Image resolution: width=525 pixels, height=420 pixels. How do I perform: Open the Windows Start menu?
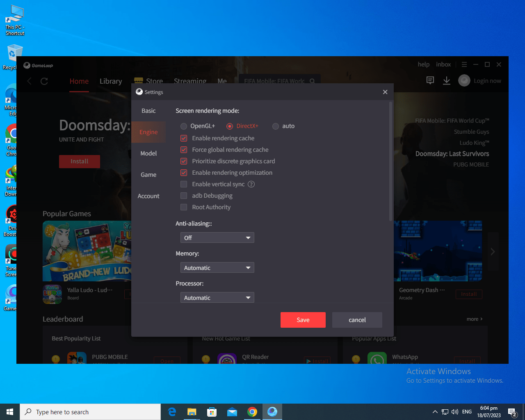click(x=10, y=412)
